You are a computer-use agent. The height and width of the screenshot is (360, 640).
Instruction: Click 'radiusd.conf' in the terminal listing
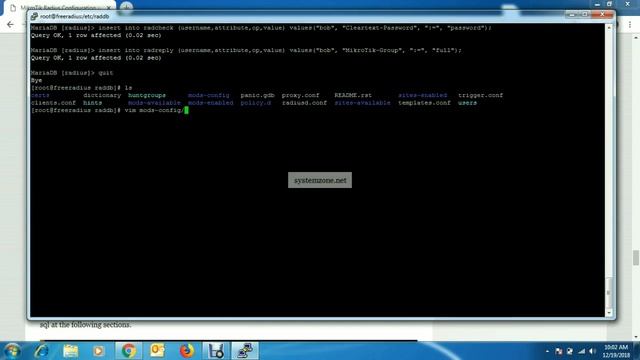point(304,103)
